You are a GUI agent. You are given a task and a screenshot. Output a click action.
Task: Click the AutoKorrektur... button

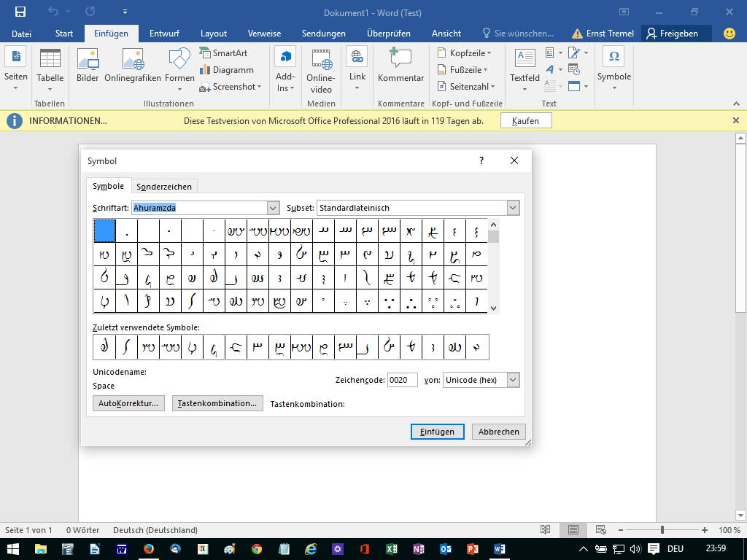[128, 403]
